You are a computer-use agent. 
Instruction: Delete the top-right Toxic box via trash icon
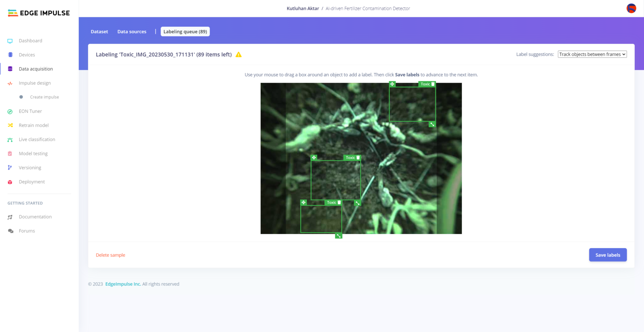[x=433, y=84]
